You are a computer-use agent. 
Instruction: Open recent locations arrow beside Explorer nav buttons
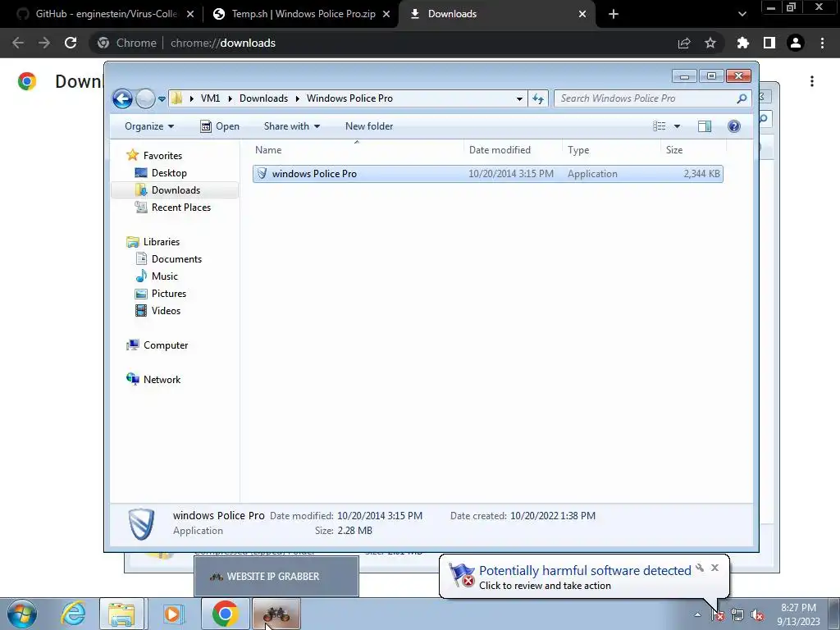point(162,99)
